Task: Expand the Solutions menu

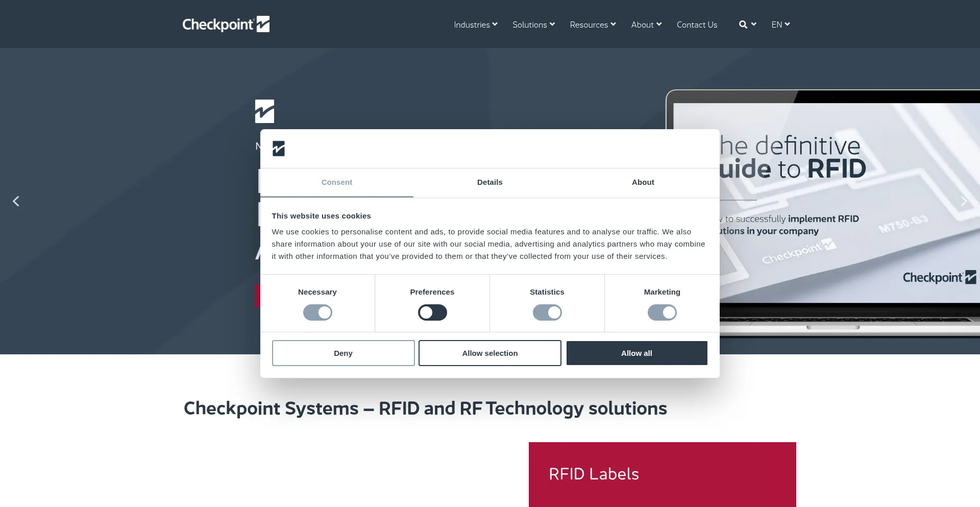Action: click(533, 25)
